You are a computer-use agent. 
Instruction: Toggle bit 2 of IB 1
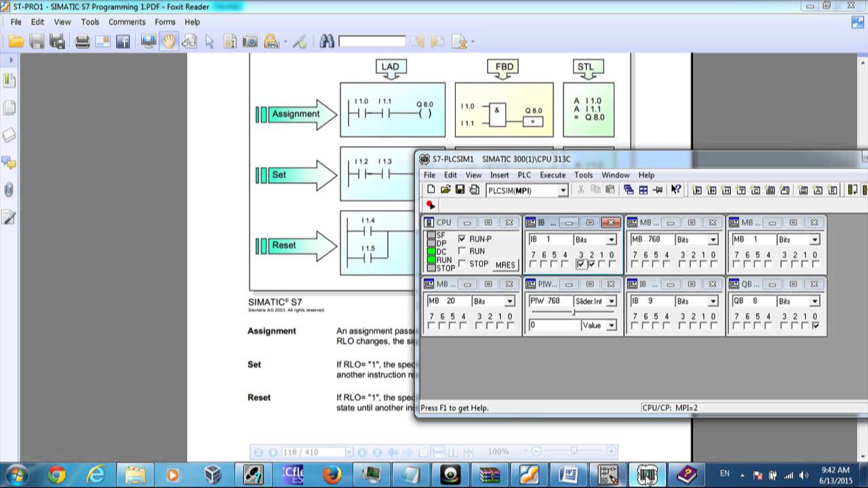click(x=591, y=264)
